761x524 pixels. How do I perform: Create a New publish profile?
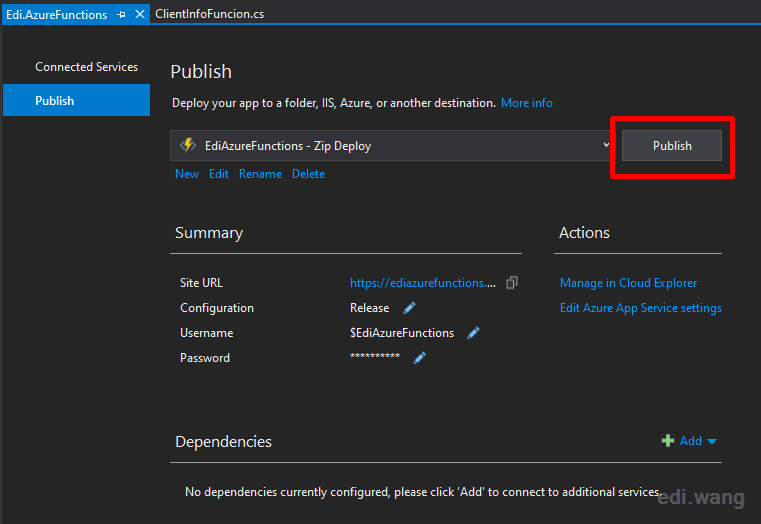point(187,174)
